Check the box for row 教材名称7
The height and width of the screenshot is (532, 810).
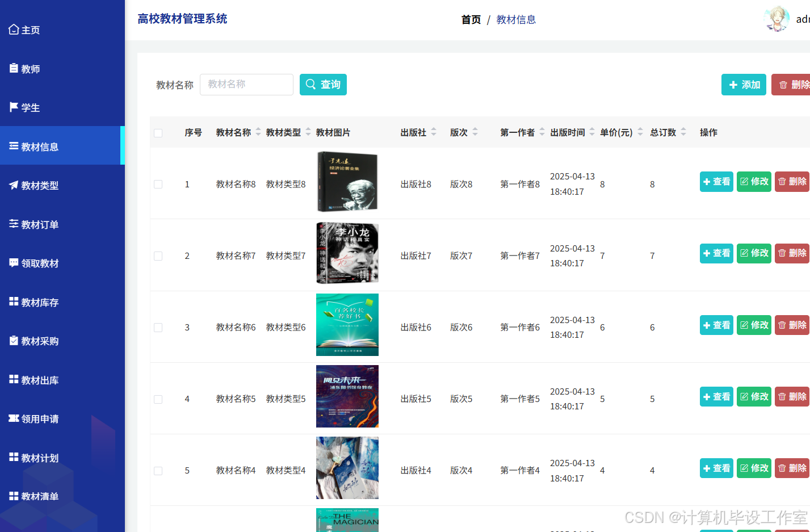(158, 256)
